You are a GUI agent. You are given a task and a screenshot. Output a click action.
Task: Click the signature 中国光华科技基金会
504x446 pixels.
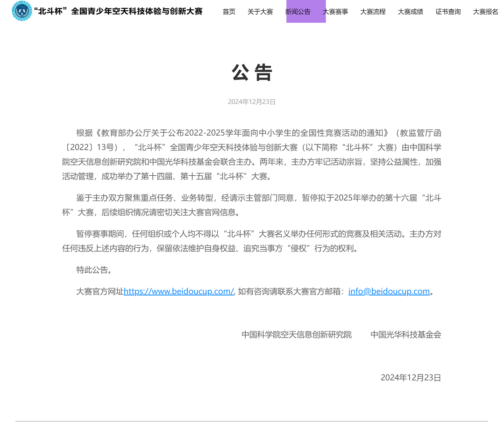coord(406,335)
